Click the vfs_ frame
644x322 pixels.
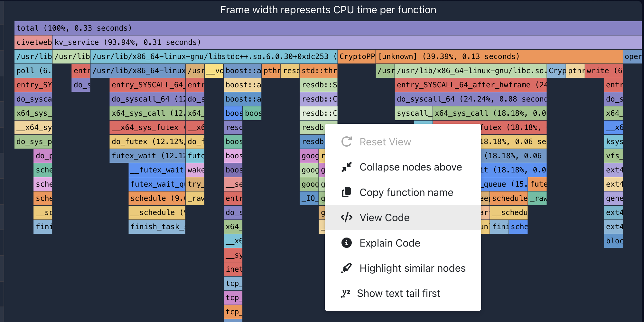tap(613, 156)
